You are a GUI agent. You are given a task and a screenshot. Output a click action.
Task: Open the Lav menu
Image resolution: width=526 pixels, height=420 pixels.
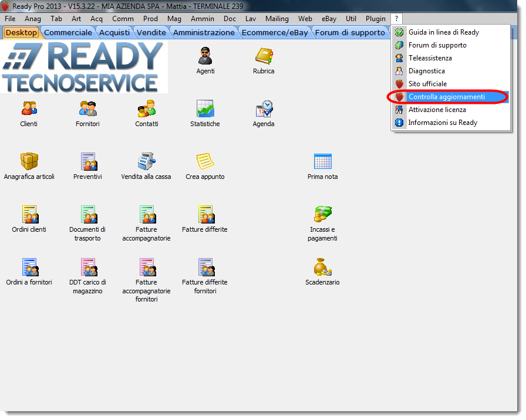pos(251,19)
